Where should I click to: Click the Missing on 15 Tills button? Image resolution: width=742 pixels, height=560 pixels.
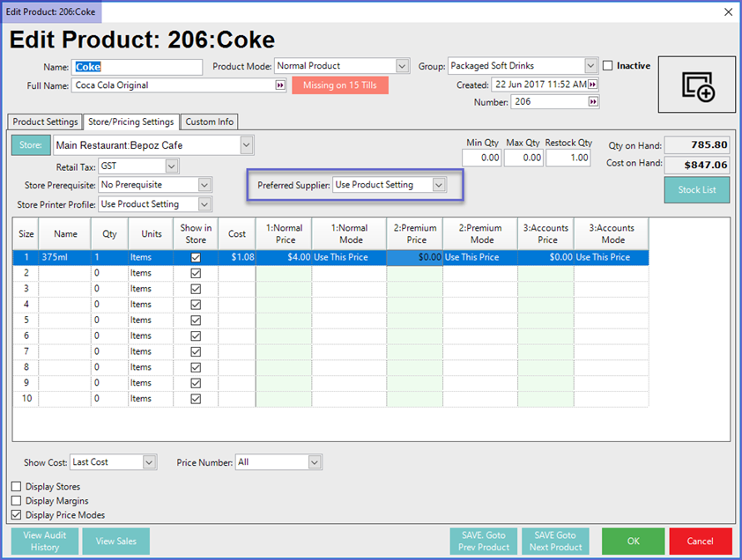[x=339, y=85]
